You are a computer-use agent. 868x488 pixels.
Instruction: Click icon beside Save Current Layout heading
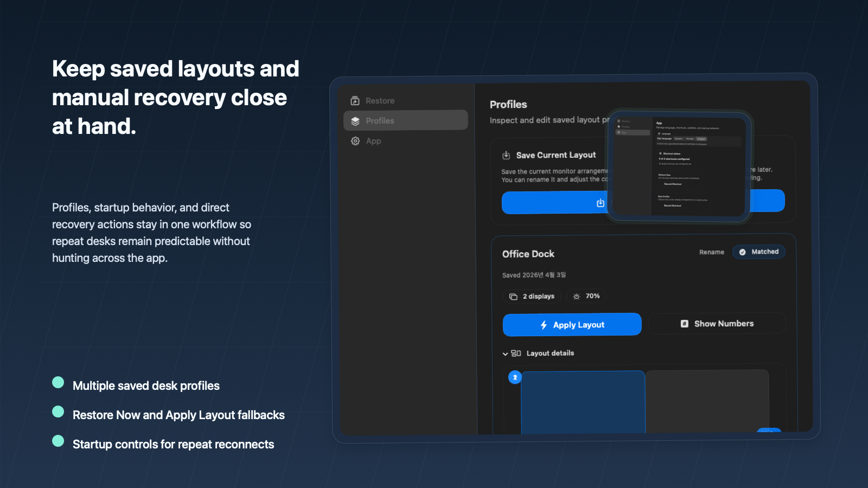click(x=506, y=156)
